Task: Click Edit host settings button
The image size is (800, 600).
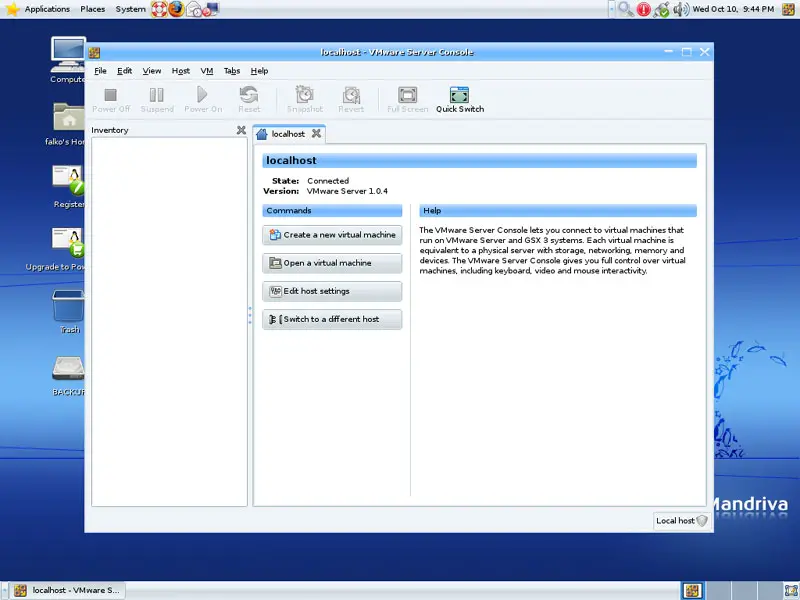Action: pyautogui.click(x=332, y=291)
